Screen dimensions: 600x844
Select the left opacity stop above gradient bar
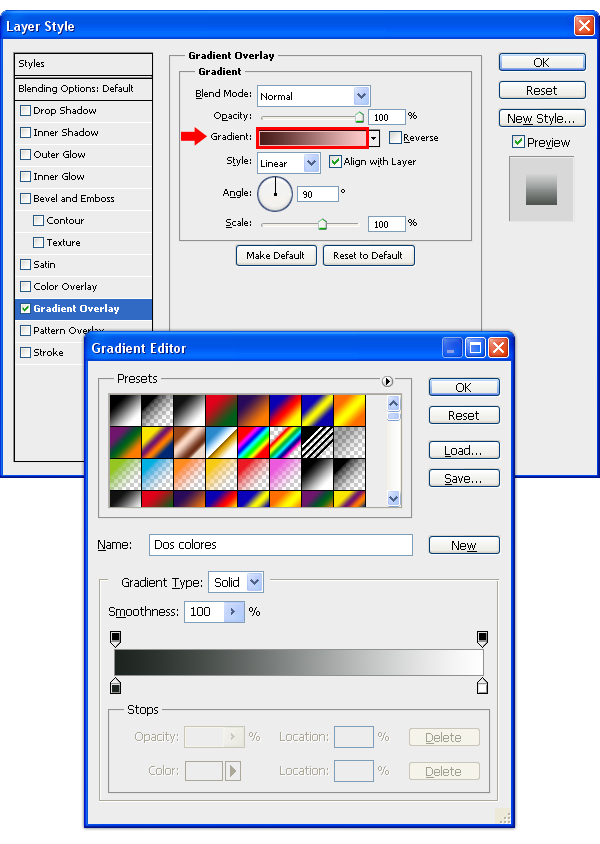coord(115,639)
